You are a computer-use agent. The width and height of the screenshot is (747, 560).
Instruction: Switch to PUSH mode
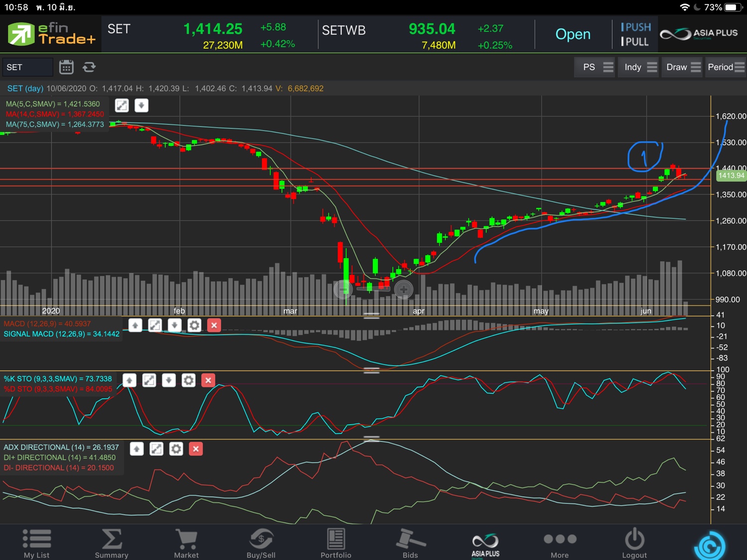point(635,27)
